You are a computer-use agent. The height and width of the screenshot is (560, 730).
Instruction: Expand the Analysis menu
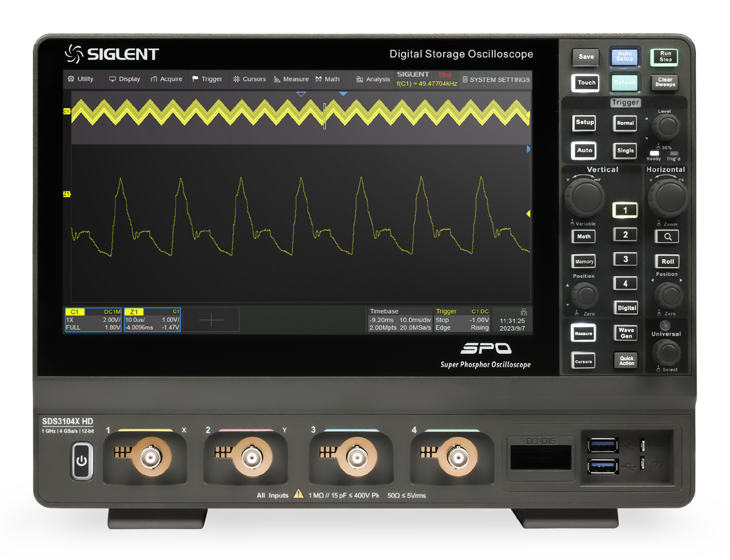tap(373, 79)
